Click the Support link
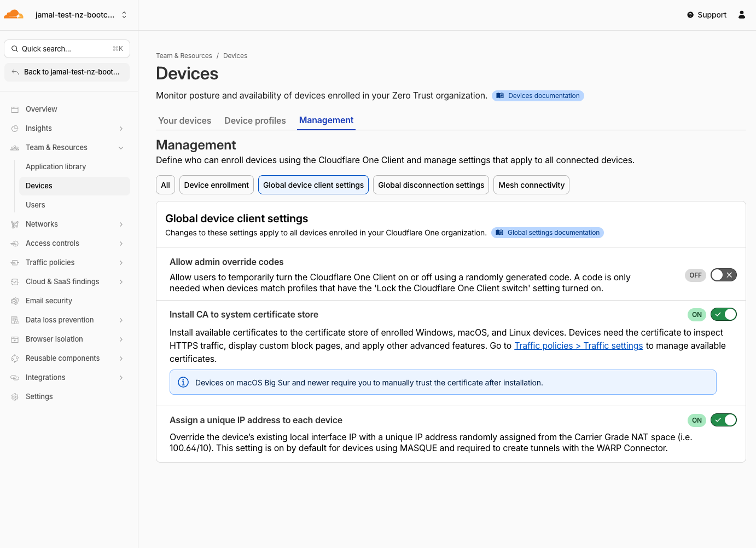The image size is (756, 548). click(x=707, y=15)
